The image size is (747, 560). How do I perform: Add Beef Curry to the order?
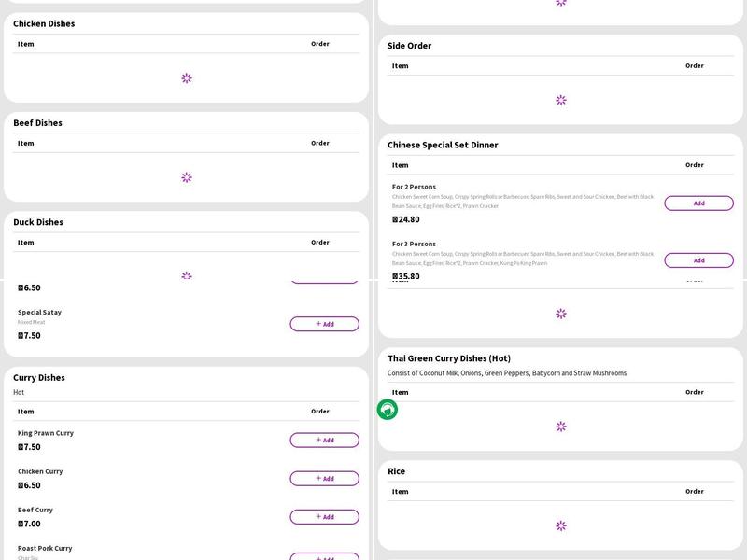pyautogui.click(x=324, y=517)
